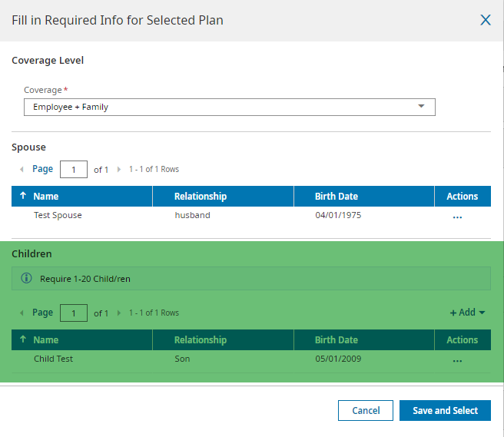This screenshot has height=437, width=504.
Task: Go to next page in Children table
Action: click(119, 313)
